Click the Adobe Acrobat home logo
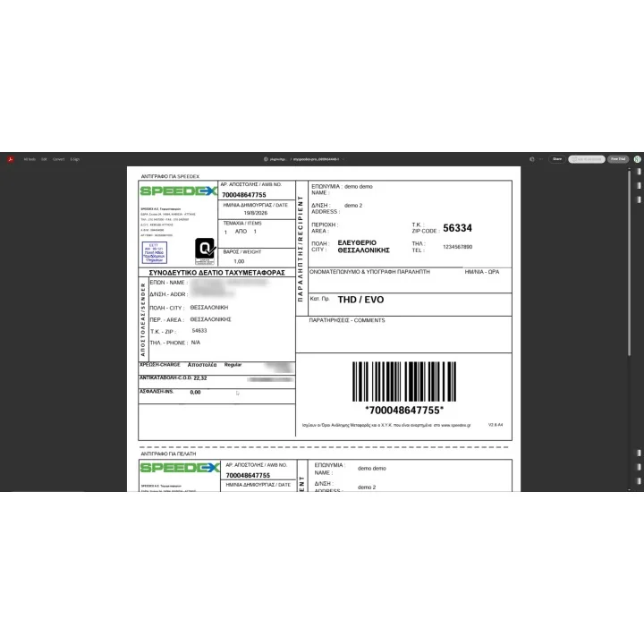This screenshot has height=644, width=644. pyautogui.click(x=11, y=159)
